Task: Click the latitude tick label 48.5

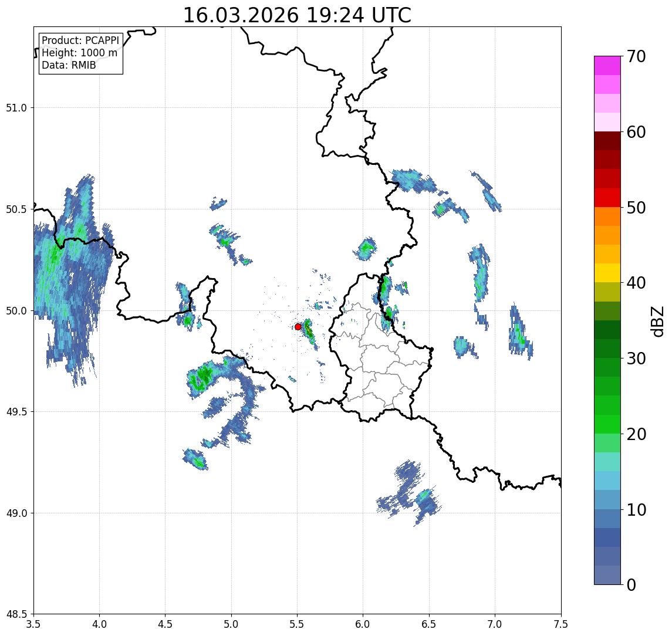Action: [16, 614]
